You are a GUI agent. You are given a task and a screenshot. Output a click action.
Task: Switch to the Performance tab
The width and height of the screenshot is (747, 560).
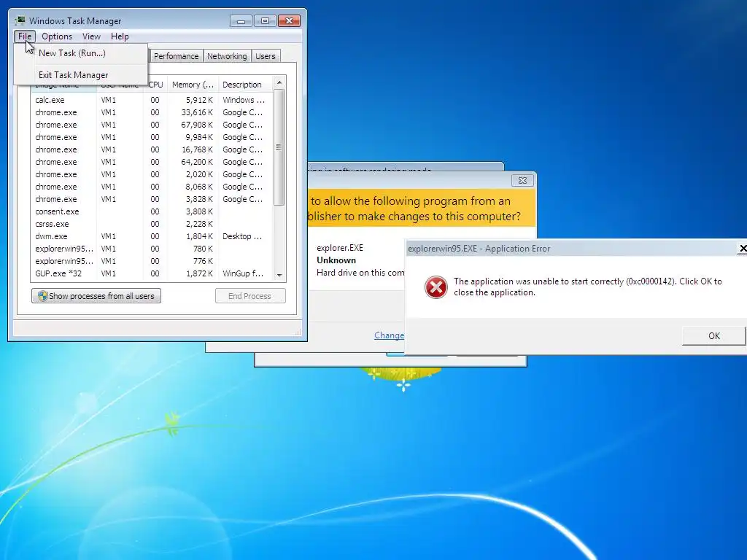coord(176,56)
